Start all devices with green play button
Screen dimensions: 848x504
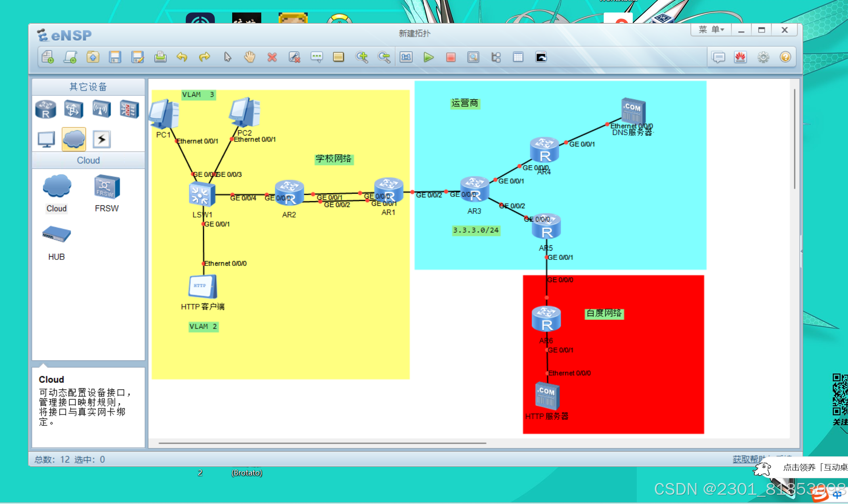[429, 57]
